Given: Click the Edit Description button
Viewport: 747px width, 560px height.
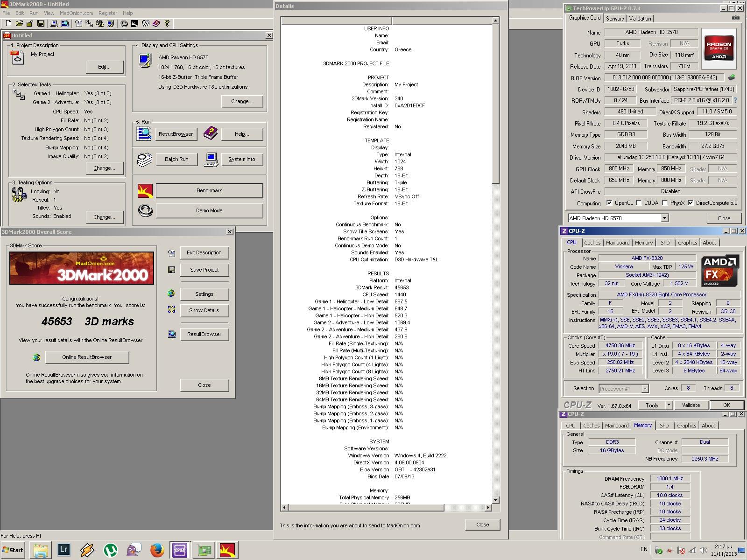Looking at the screenshot, I should pos(204,252).
